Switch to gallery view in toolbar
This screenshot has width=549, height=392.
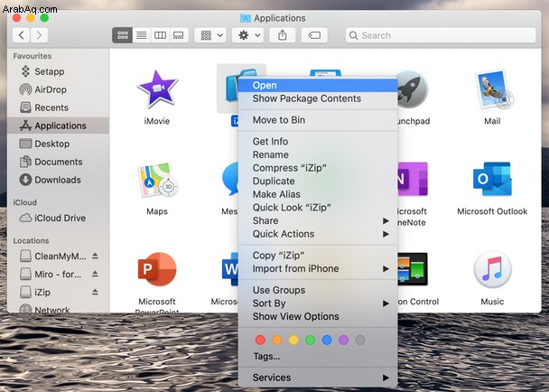[x=179, y=35]
